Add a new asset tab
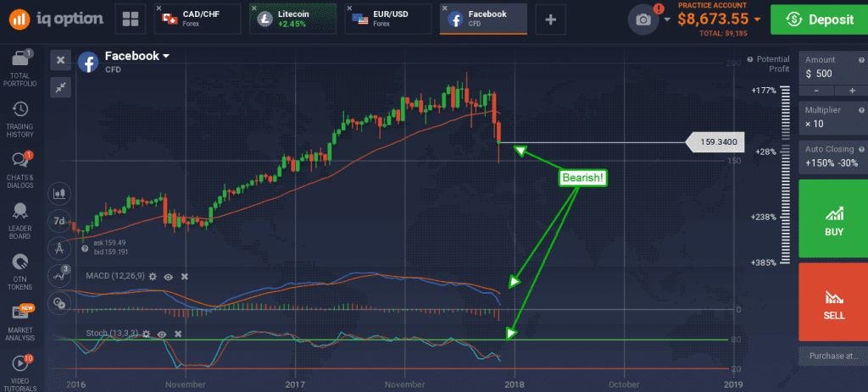This screenshot has height=392, width=868. pyautogui.click(x=551, y=20)
